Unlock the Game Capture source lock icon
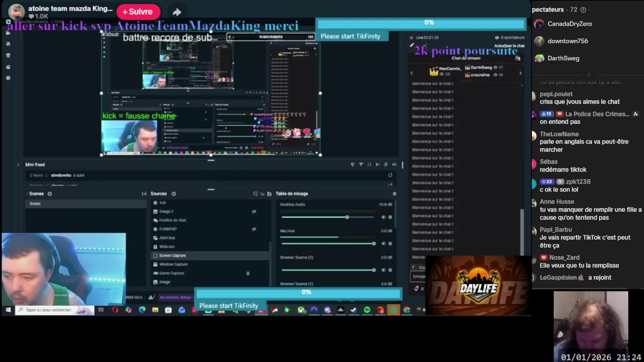Screen dimensions: 644x362 248,273
